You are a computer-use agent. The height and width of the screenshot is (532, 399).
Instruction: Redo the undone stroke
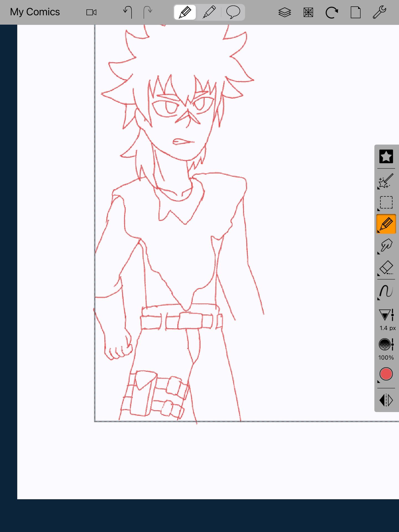148,12
